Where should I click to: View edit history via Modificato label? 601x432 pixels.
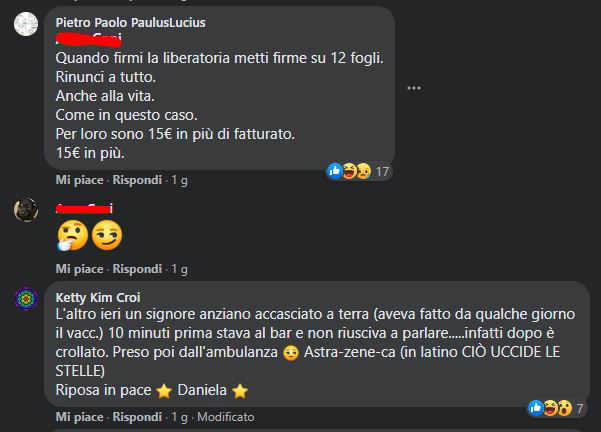(225, 416)
